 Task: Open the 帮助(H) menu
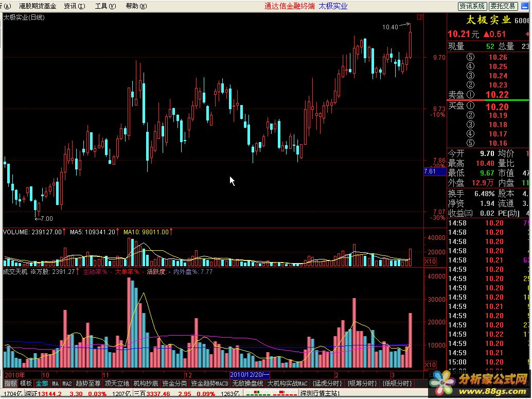point(136,6)
